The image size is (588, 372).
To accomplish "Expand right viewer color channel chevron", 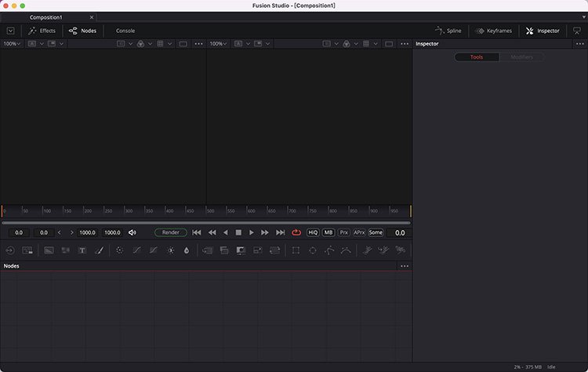I will click(356, 44).
